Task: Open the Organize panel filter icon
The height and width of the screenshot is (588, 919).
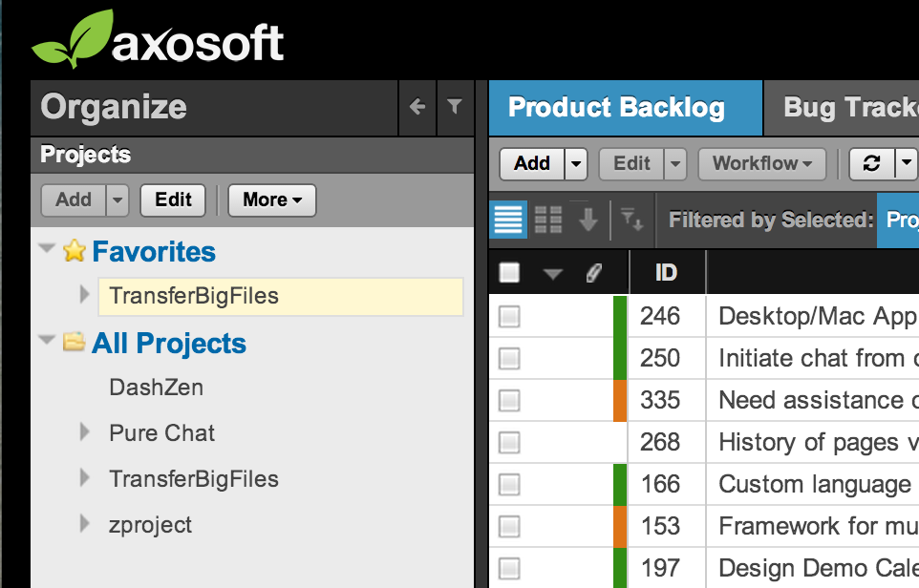Action: 455,107
